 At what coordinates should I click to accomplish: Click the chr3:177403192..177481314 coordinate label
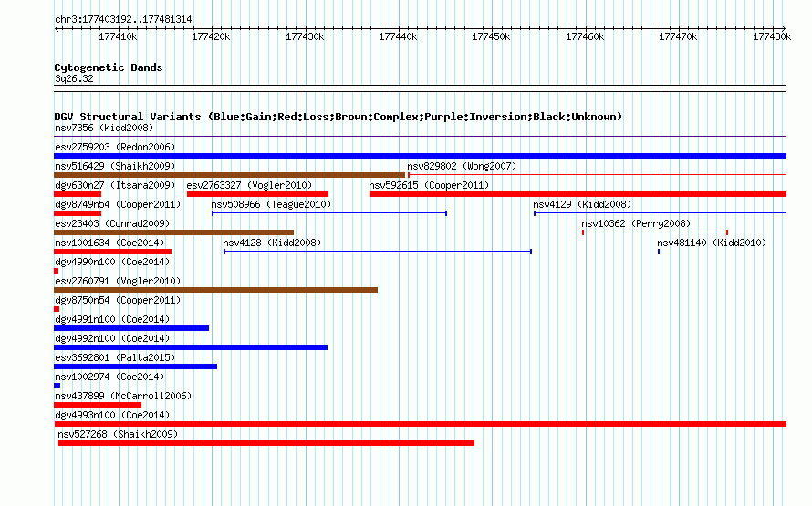(123, 19)
